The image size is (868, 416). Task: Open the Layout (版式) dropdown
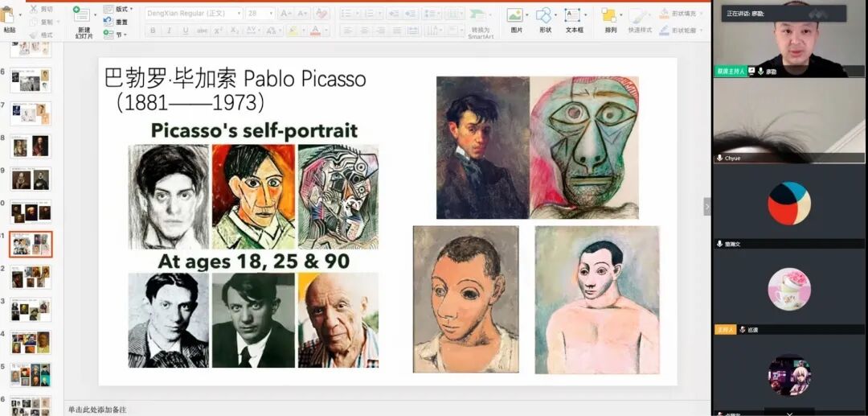coord(118,9)
